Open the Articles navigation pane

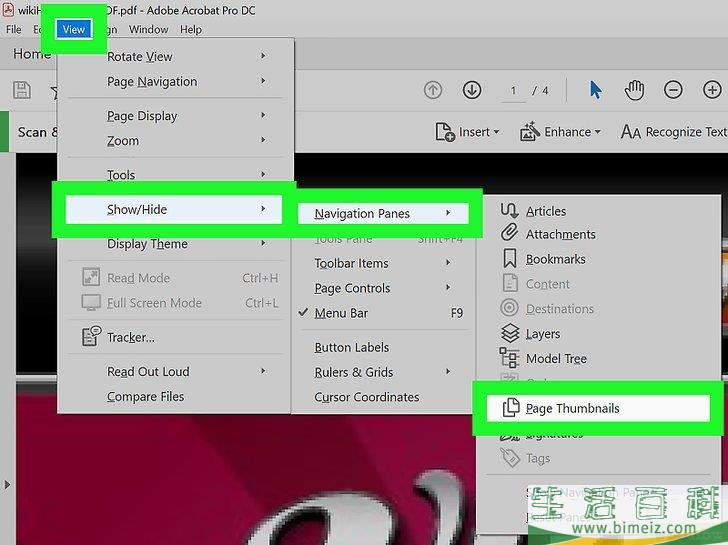click(x=599, y=212)
